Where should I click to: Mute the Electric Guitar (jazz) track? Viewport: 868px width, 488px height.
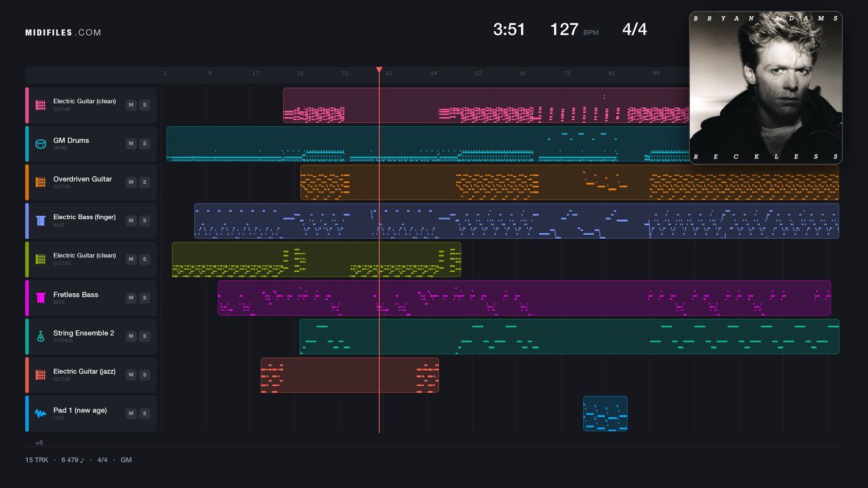click(x=131, y=375)
